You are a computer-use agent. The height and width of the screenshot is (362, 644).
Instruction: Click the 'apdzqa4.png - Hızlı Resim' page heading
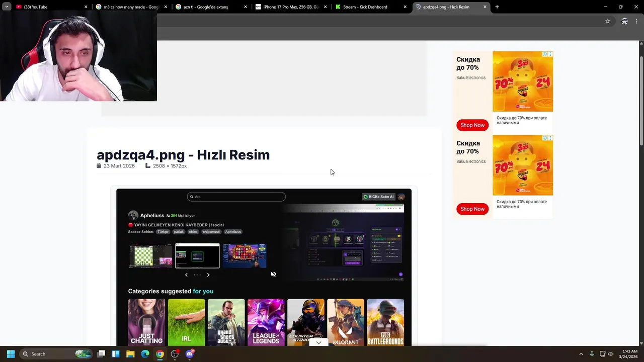183,155
